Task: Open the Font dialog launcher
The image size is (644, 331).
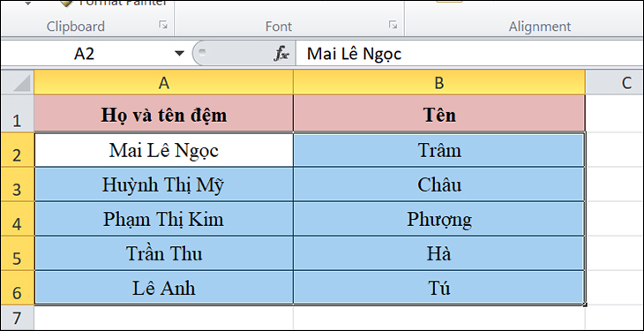Action: [393, 26]
